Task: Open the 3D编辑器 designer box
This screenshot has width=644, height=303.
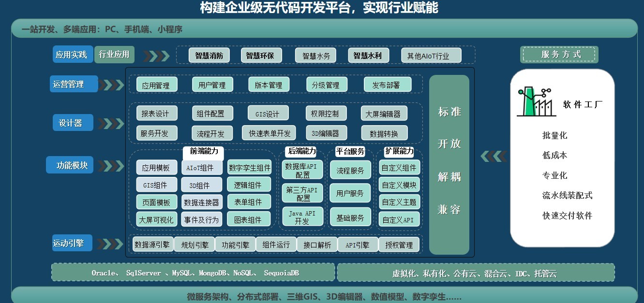Action: (326, 133)
